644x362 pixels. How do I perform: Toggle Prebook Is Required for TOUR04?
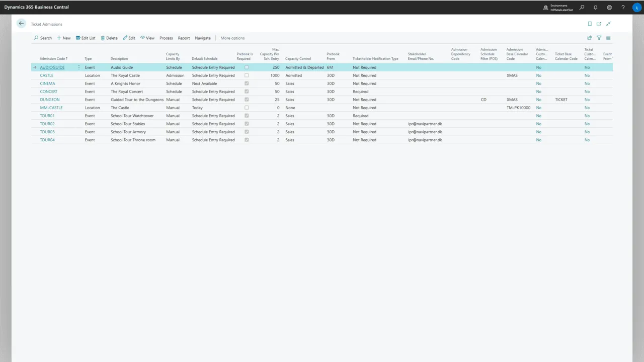pyautogui.click(x=247, y=140)
